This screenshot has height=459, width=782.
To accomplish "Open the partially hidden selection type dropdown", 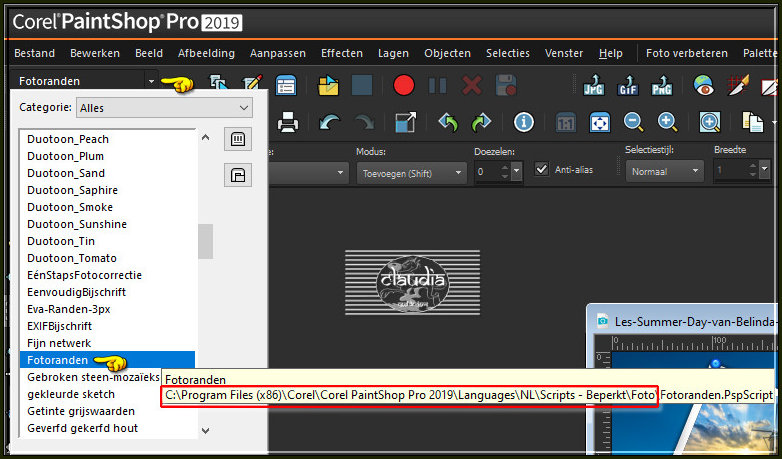I will click(308, 173).
